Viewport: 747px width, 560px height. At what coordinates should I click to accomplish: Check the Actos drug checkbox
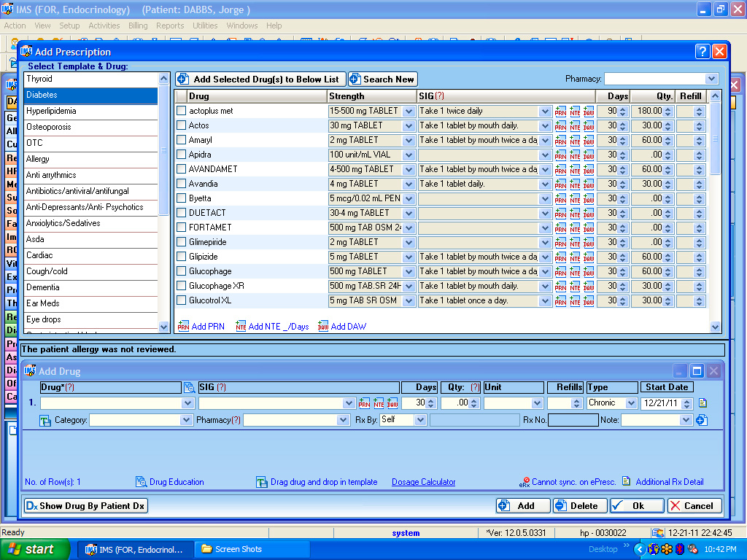[182, 125]
